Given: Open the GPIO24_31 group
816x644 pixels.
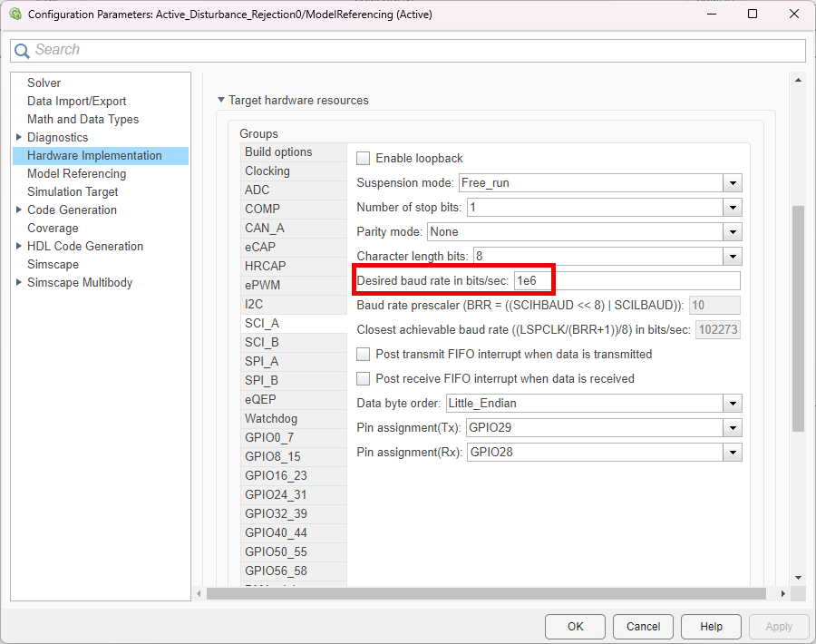Looking at the screenshot, I should [x=294, y=495].
